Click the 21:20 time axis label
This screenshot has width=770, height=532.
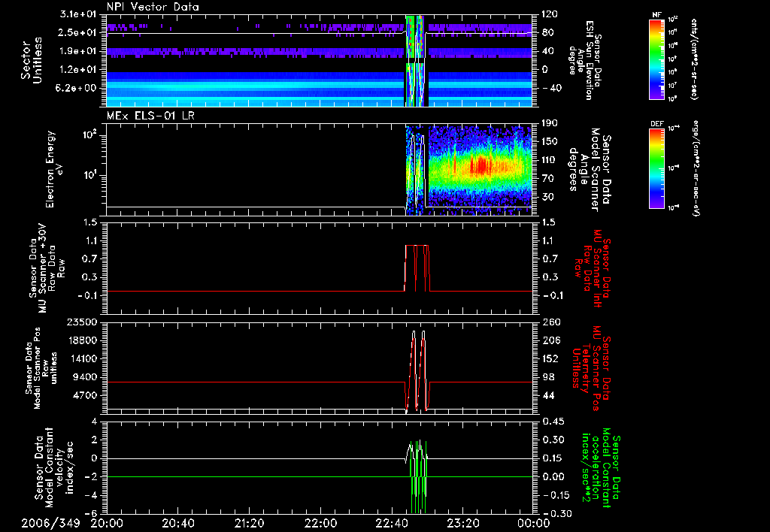click(249, 523)
